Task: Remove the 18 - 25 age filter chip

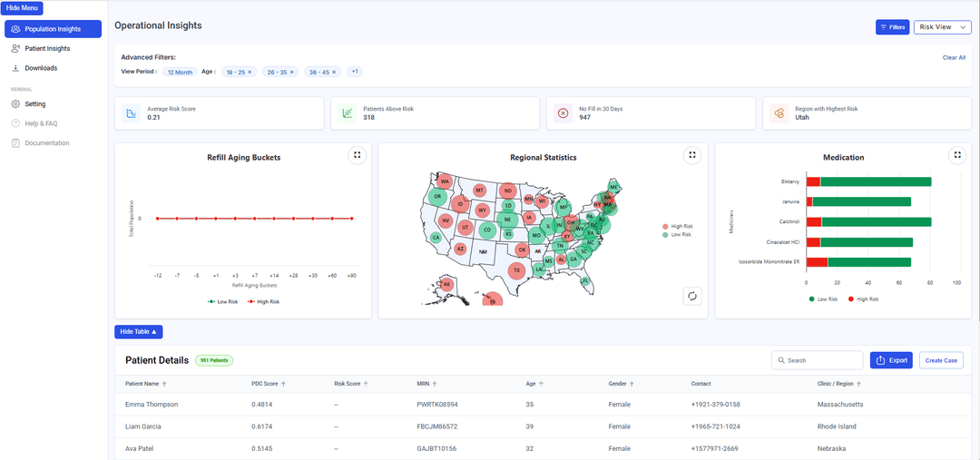Action: (250, 72)
